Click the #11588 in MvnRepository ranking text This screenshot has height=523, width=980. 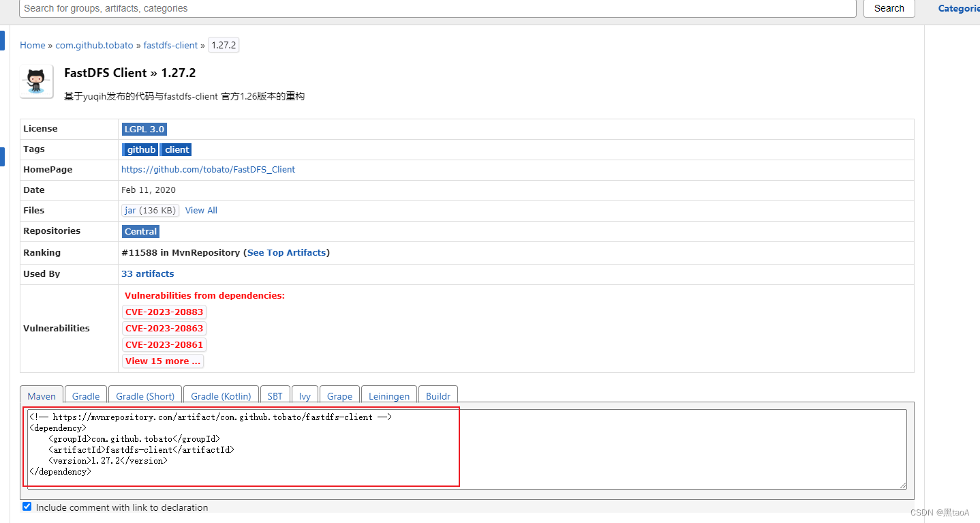(x=181, y=252)
